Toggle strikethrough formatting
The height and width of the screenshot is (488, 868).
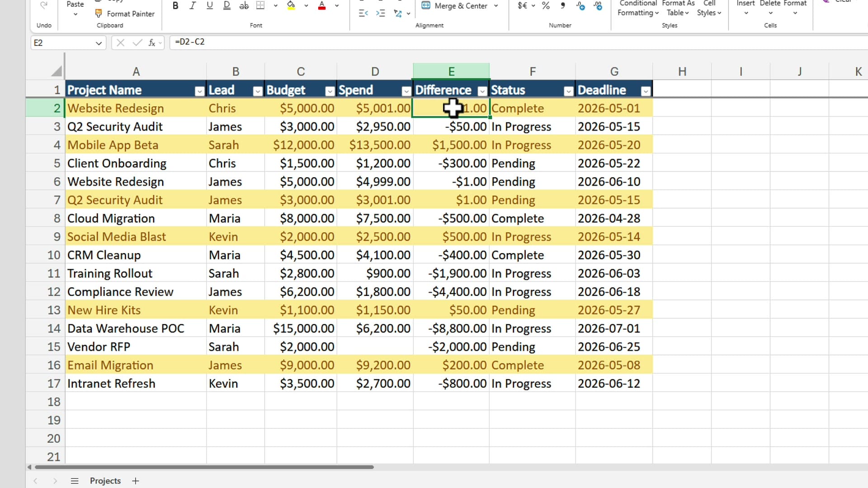(x=244, y=6)
